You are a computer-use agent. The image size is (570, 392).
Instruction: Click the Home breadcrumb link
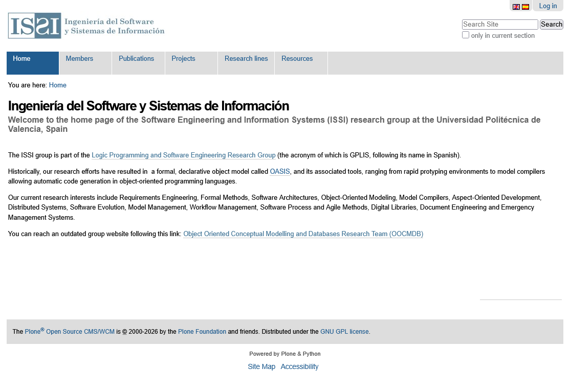pos(58,85)
